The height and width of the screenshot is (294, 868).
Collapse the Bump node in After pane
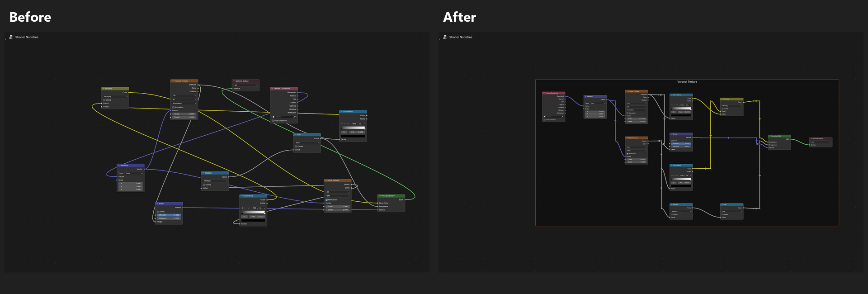point(672,134)
